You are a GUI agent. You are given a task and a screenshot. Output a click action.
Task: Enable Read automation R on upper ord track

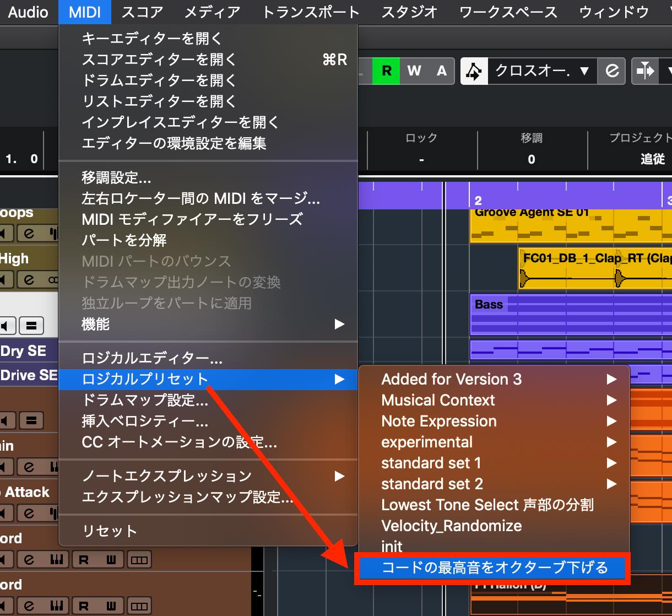tap(84, 560)
